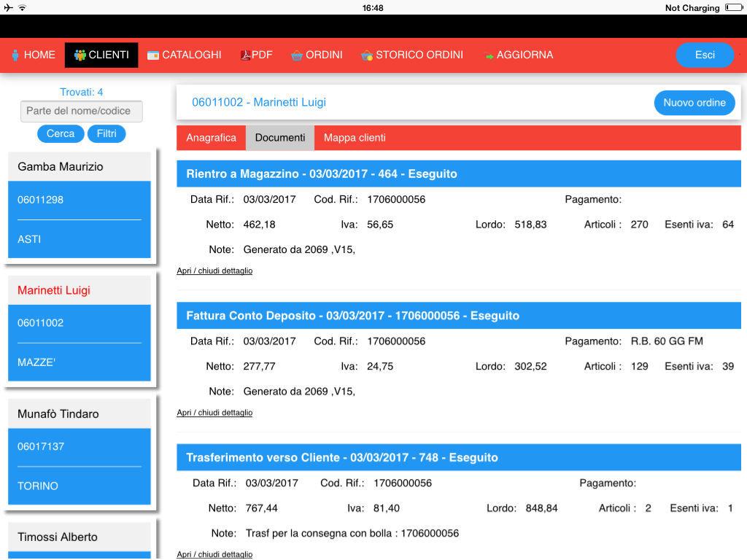Screen dimensions: 747x560
Task: Click Articoli value 270
Action: click(639, 225)
